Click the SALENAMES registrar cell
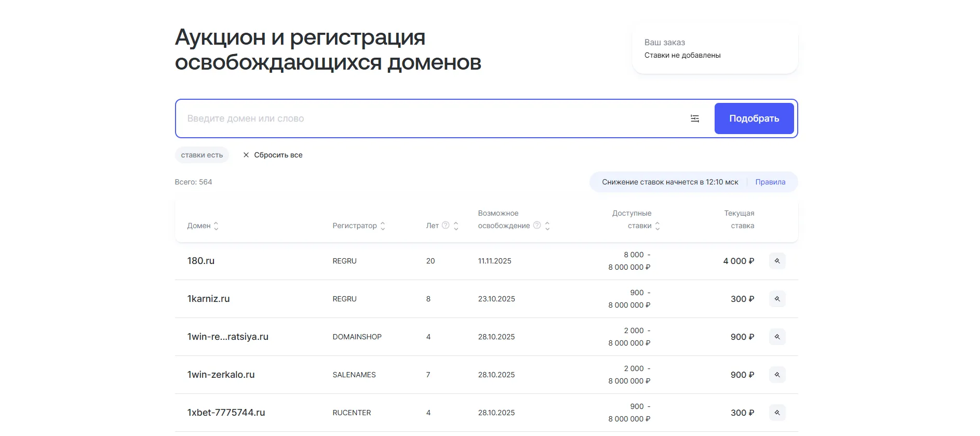The height and width of the screenshot is (436, 980). tap(354, 375)
